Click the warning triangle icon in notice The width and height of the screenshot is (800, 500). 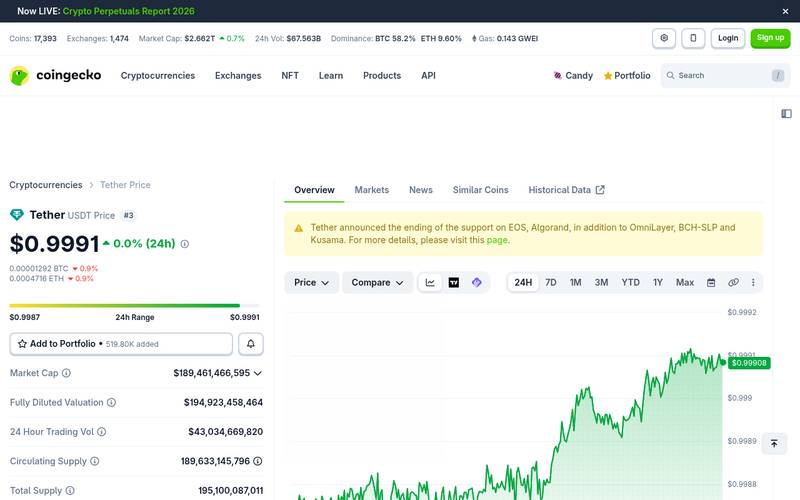298,228
